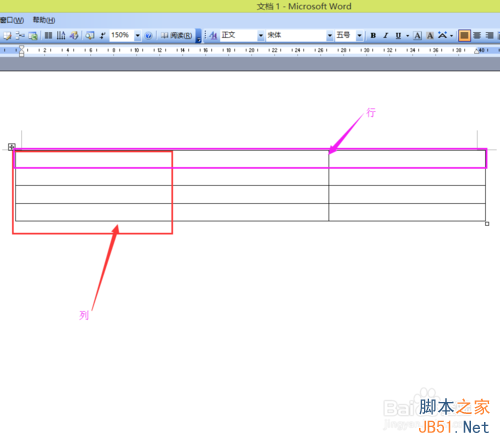The width and height of the screenshot is (500, 441).
Task: Expand the underline style dropdown arrow
Action: 407,36
